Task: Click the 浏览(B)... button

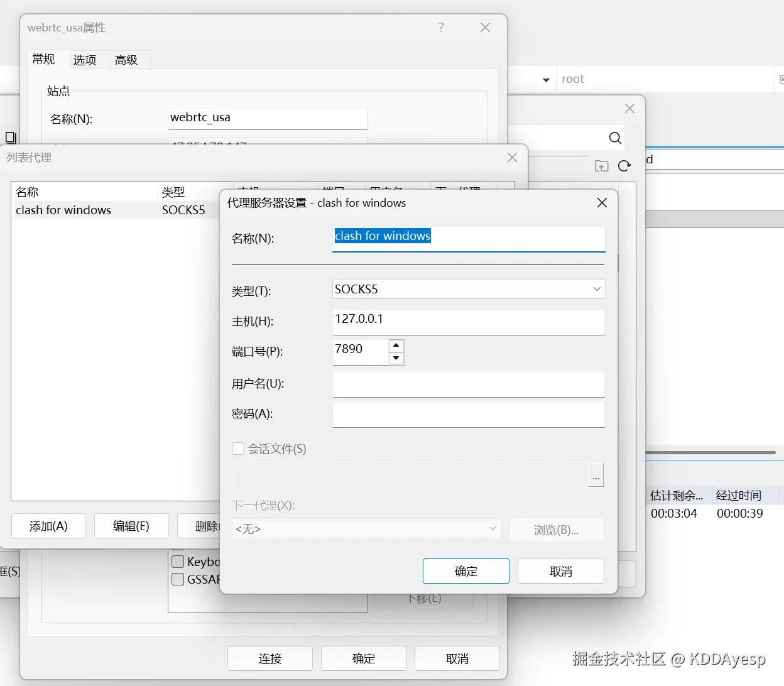Action: [557, 530]
